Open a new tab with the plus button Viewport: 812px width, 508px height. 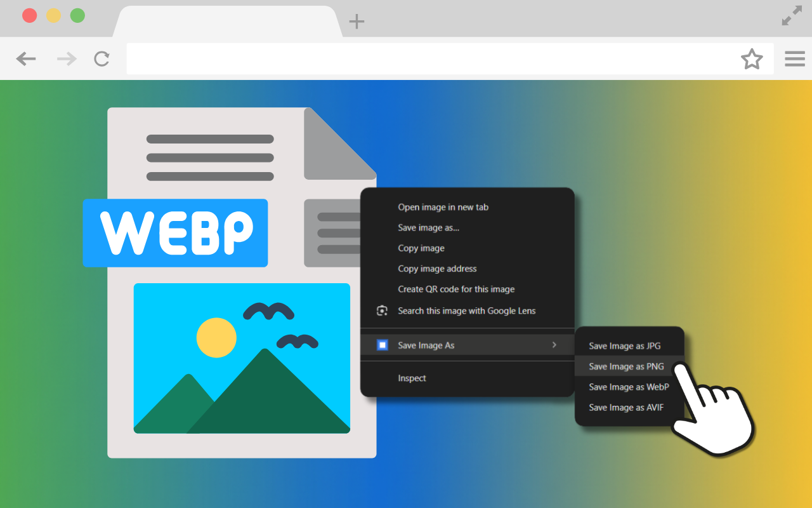coord(357,21)
